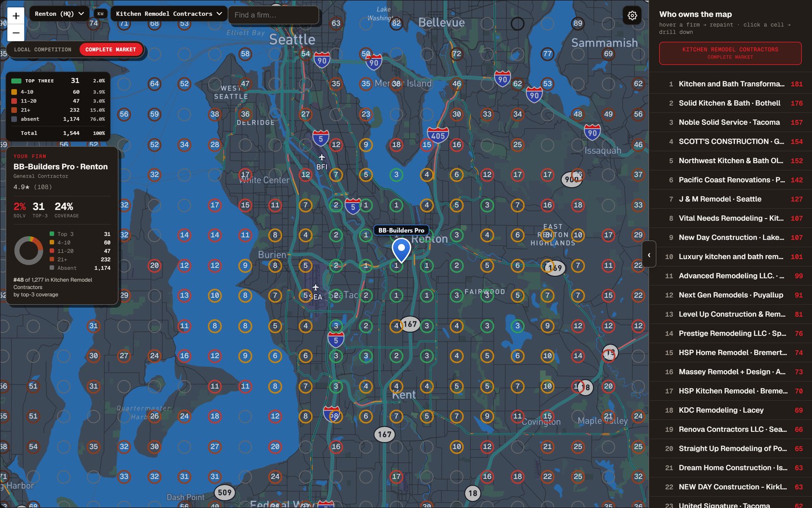
Task: Select Noble Solid Service Tacoma row
Action: [731, 122]
